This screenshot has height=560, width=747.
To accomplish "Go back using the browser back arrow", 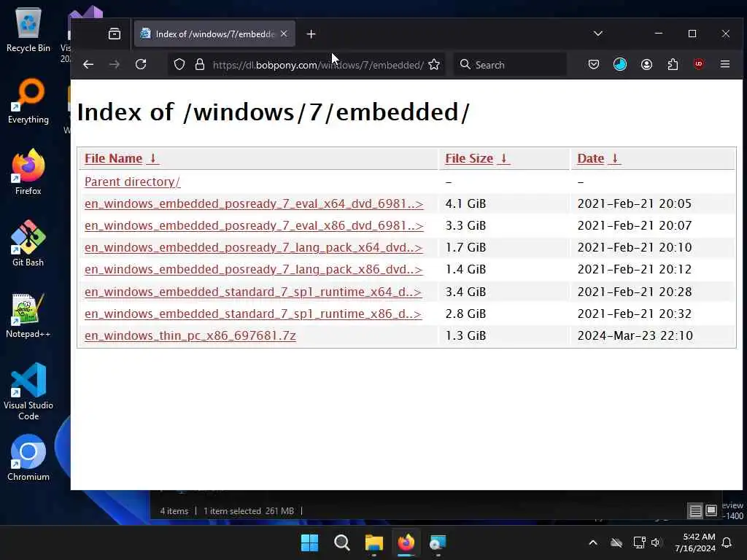I will [x=88, y=64].
